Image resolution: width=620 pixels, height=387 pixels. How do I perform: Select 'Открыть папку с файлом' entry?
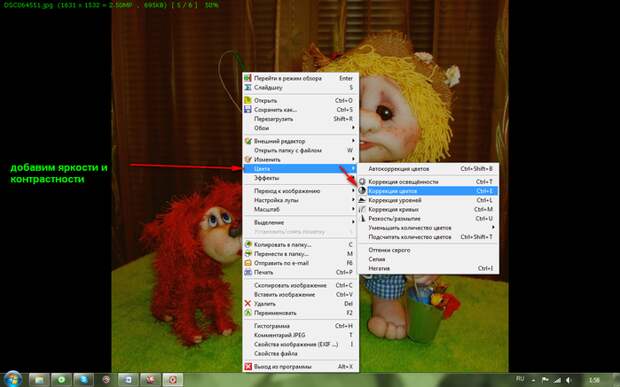pos(301,150)
